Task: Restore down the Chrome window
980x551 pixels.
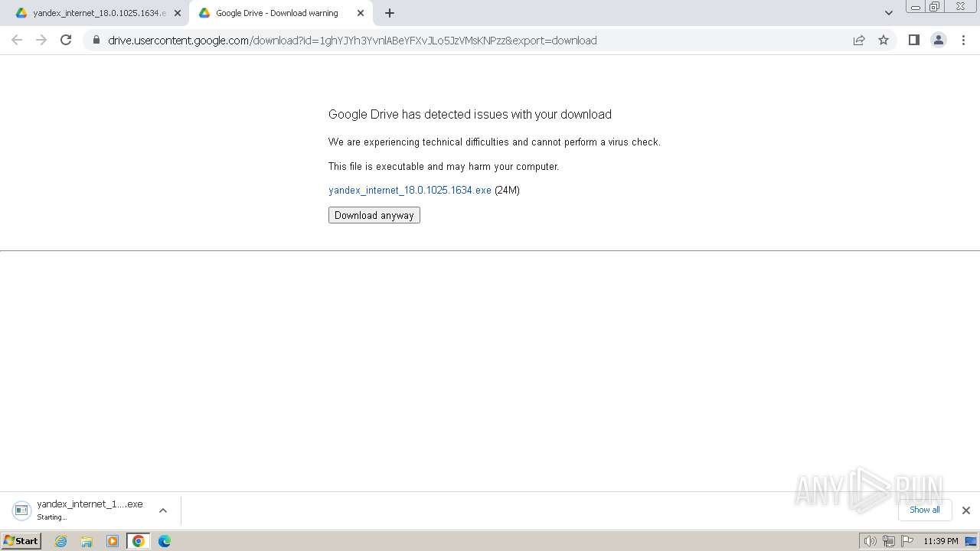Action: (935, 6)
